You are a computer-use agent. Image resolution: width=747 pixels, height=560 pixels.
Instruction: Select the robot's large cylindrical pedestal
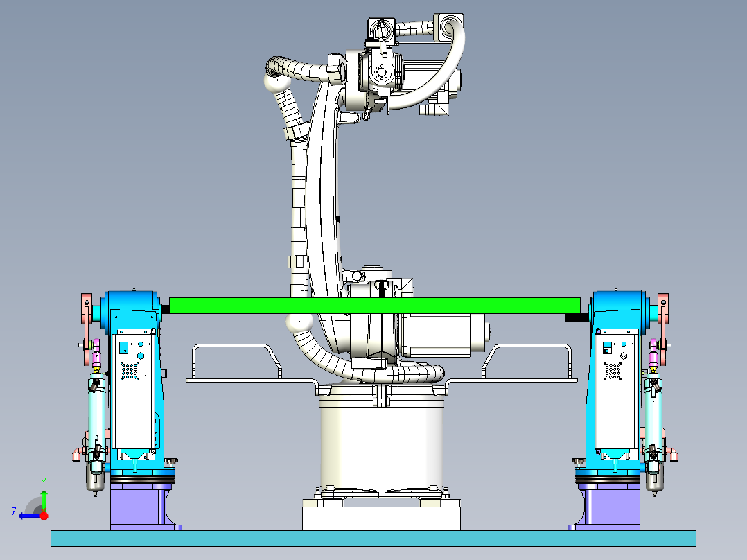pyautogui.click(x=382, y=446)
